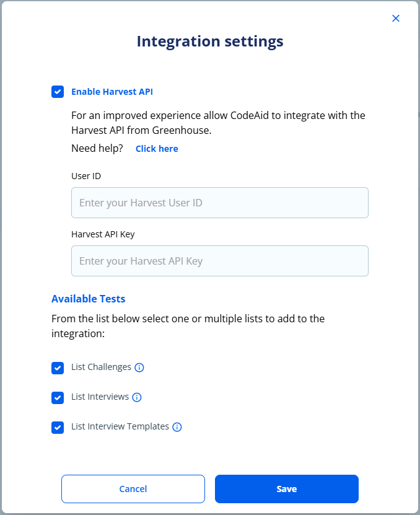
Task: Click the 'Harvest API Key' field label
Action: pyautogui.click(x=103, y=234)
